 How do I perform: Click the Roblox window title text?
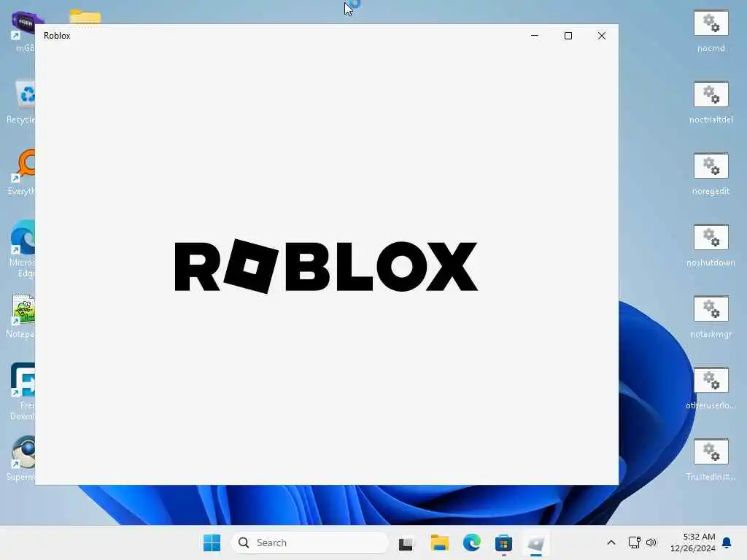click(x=57, y=36)
